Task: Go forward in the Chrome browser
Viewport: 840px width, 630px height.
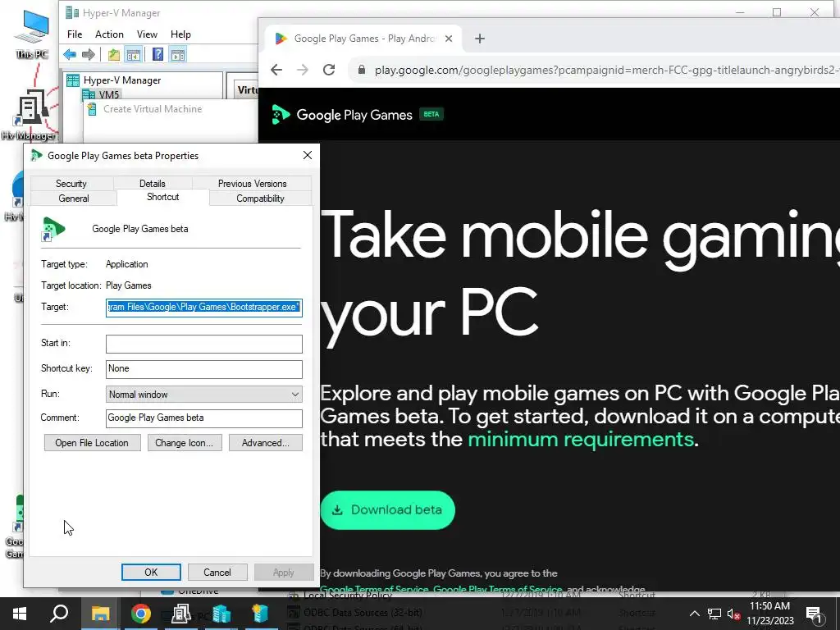Action: point(303,70)
